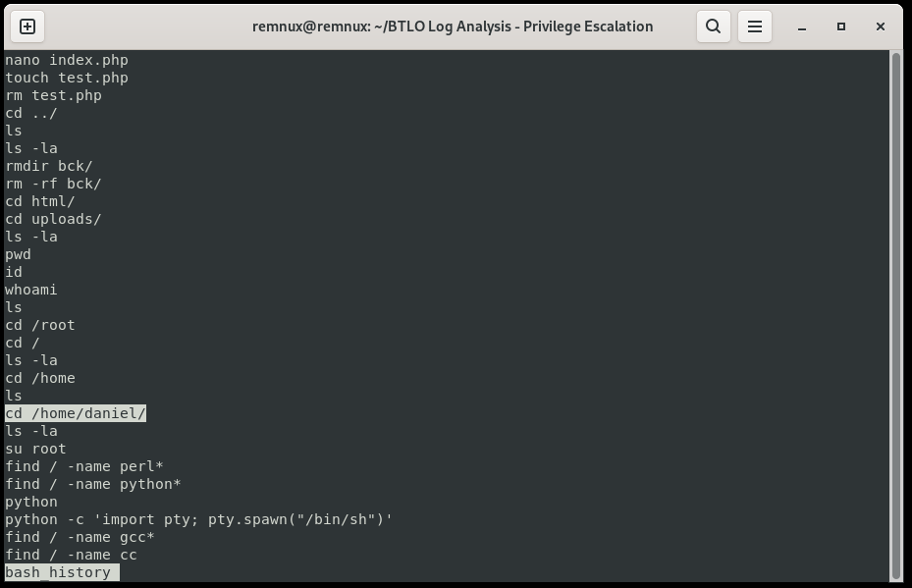Click the vertical scrollbar thumb

(x=895, y=316)
